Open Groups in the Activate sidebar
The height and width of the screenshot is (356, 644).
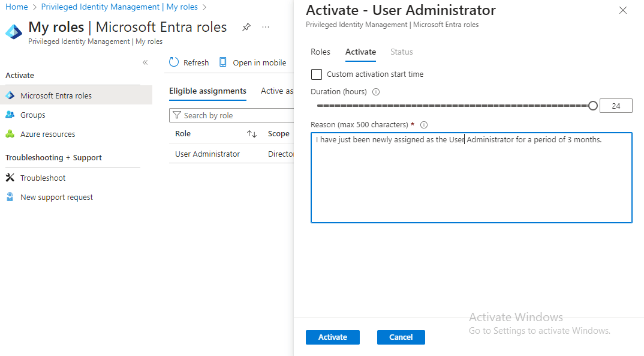click(x=32, y=115)
